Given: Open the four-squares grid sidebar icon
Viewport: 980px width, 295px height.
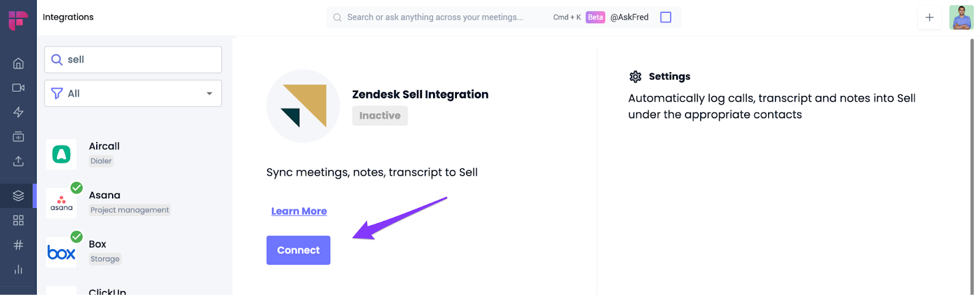Looking at the screenshot, I should point(18,220).
